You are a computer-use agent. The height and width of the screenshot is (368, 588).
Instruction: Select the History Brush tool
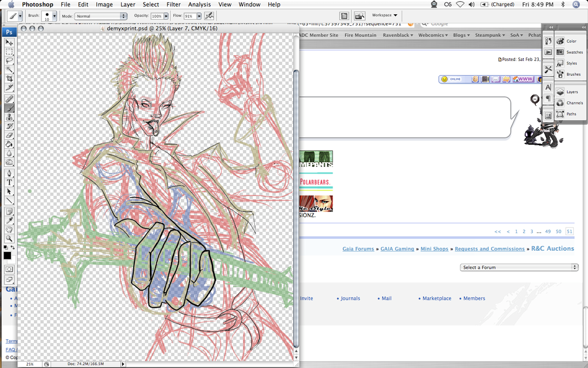(x=9, y=126)
